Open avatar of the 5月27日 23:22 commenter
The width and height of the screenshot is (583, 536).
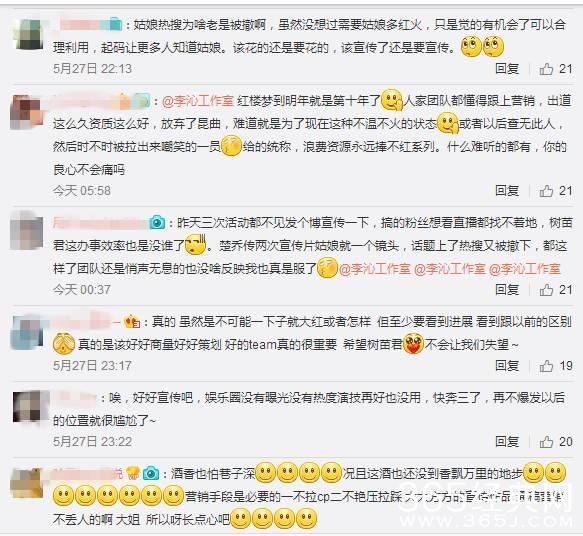click(x=29, y=406)
